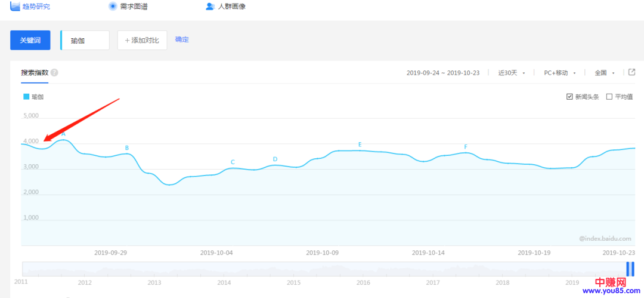The image size is (644, 298).
Task: Uncheck the 新闻头条 checkbox
Action: [x=569, y=97]
